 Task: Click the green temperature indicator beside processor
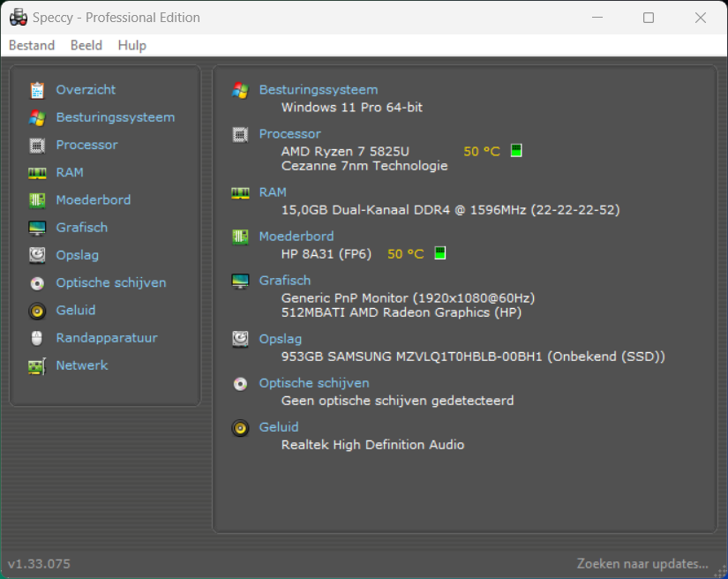(x=516, y=150)
